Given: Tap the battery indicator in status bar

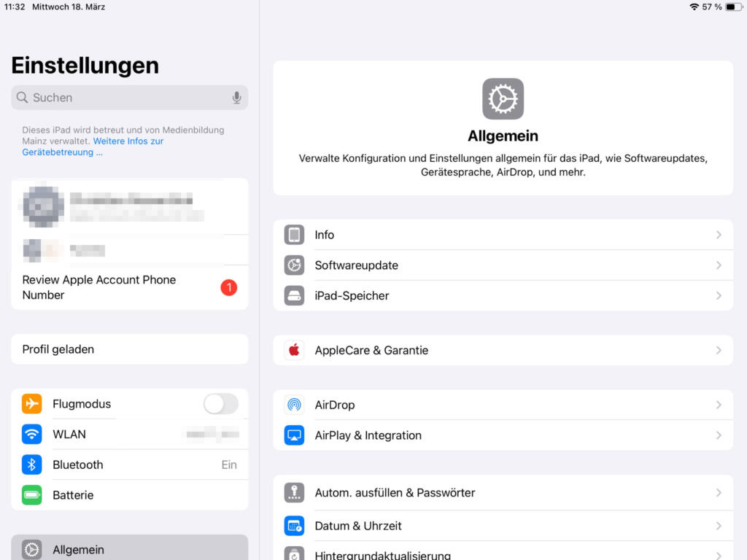Looking at the screenshot, I should click(732, 7).
